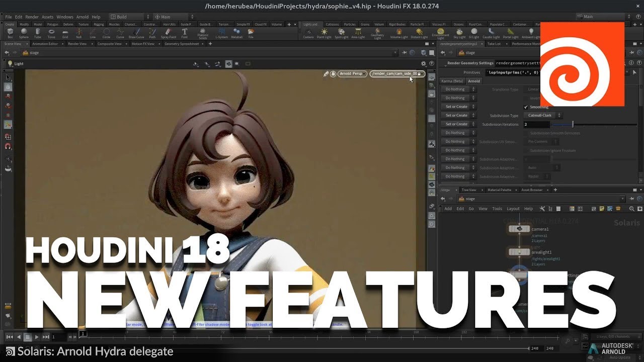The width and height of the screenshot is (644, 362).
Task: Add a Portal Light from the shelf
Action: click(510, 33)
